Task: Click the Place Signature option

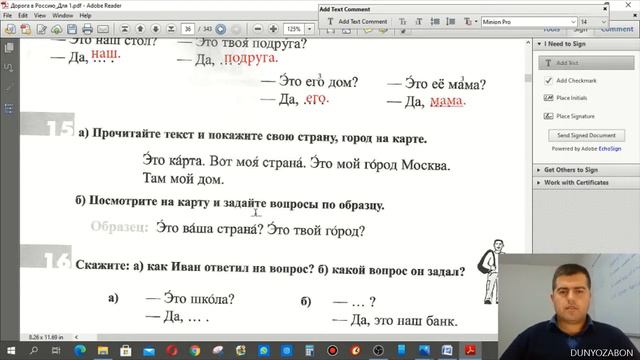Action: [569, 116]
